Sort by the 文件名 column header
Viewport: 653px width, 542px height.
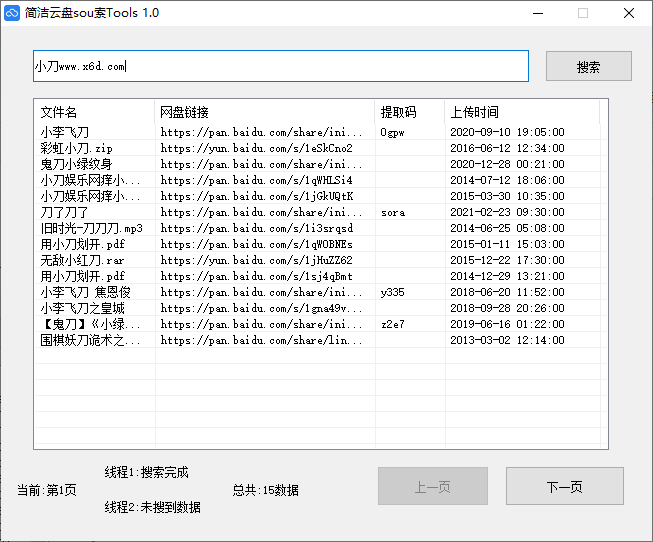pyautogui.click(x=94, y=112)
